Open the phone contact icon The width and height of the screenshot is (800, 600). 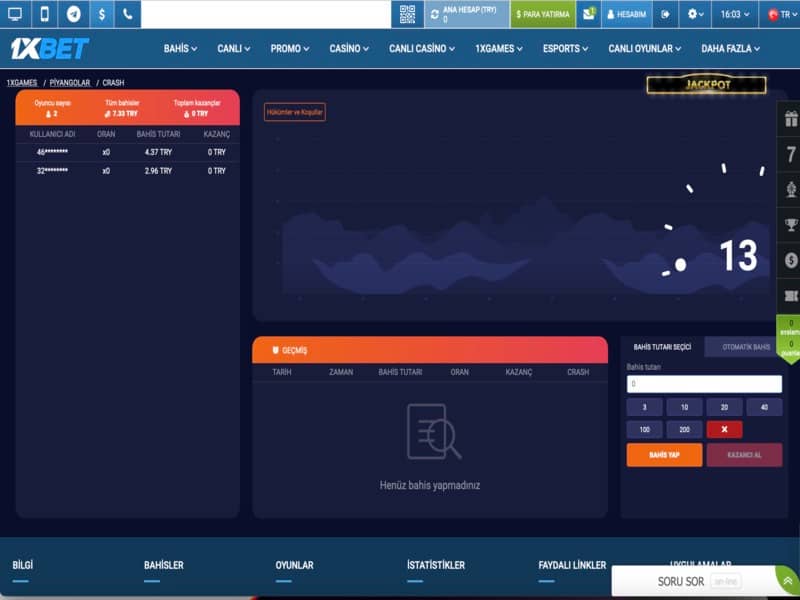pos(127,14)
